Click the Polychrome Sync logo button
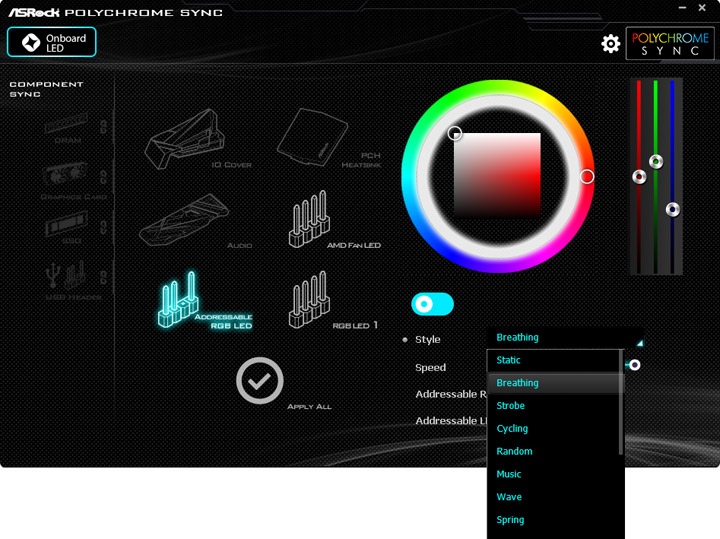Image resolution: width=720 pixels, height=539 pixels. pyautogui.click(x=670, y=44)
